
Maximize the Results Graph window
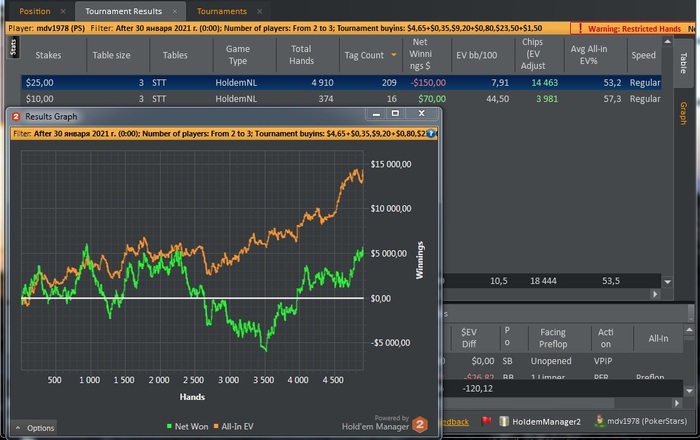pyautogui.click(x=395, y=114)
